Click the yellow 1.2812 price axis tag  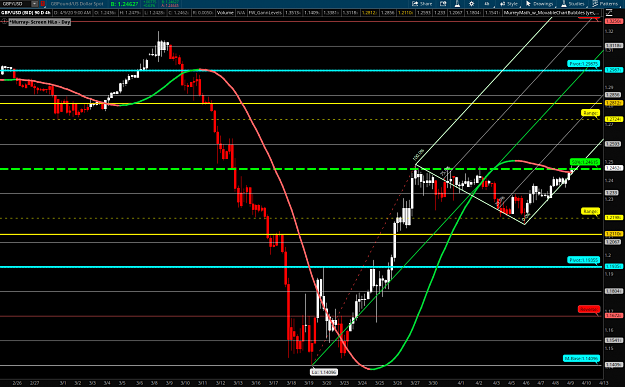click(x=613, y=103)
